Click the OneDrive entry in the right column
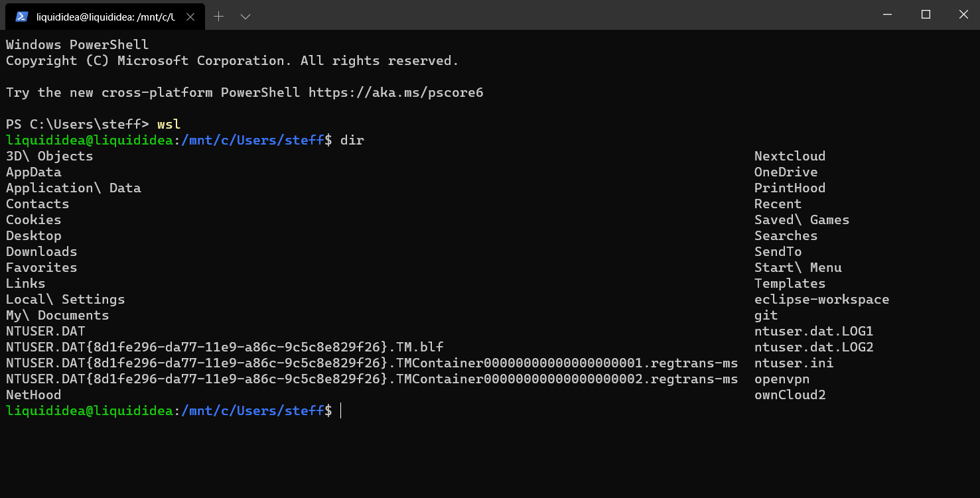This screenshot has height=498, width=980. pos(786,172)
